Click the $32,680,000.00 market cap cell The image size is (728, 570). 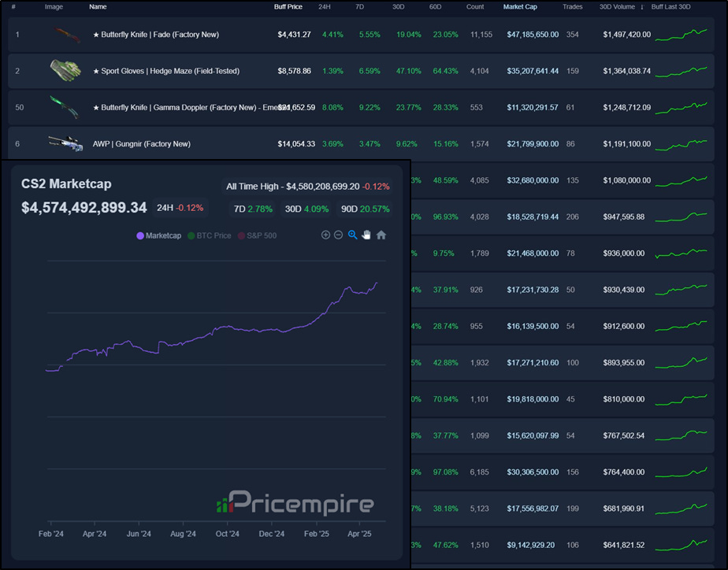tap(533, 180)
